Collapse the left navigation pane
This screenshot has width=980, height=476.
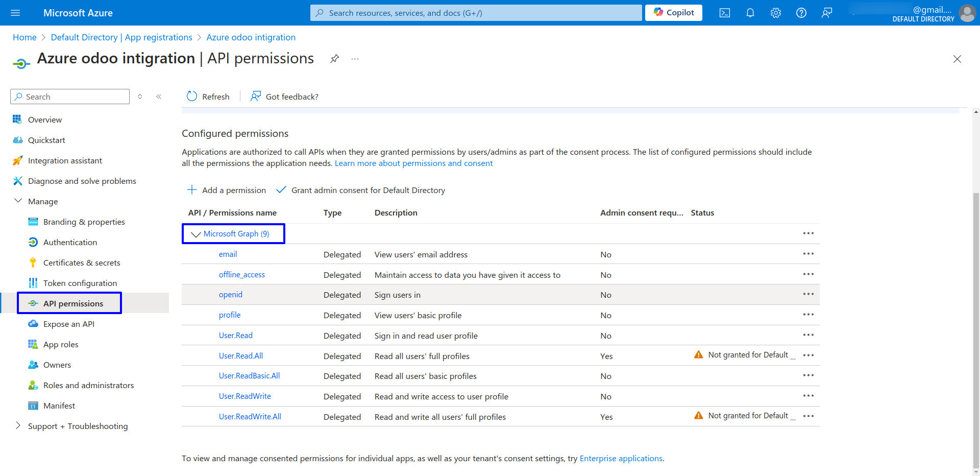[x=159, y=97]
